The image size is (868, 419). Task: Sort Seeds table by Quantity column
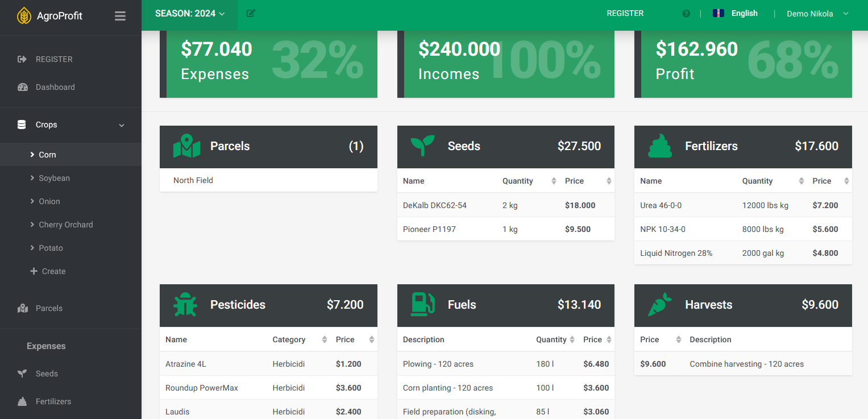[553, 181]
